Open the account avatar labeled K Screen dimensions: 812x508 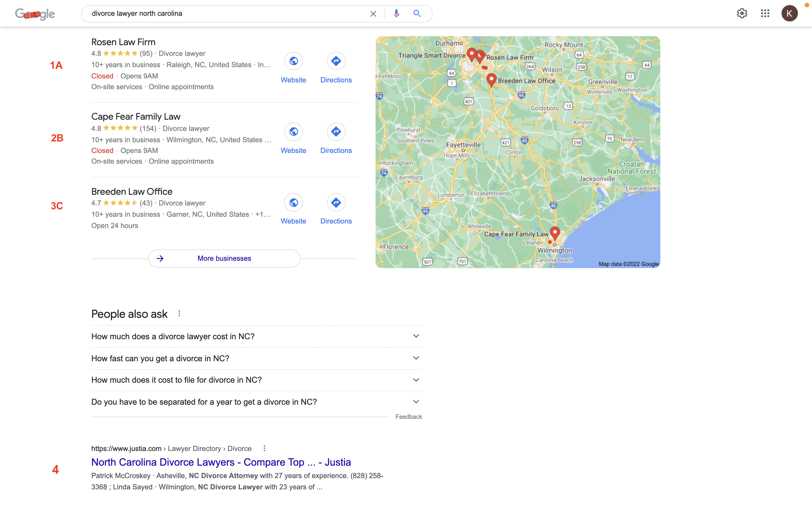789,14
